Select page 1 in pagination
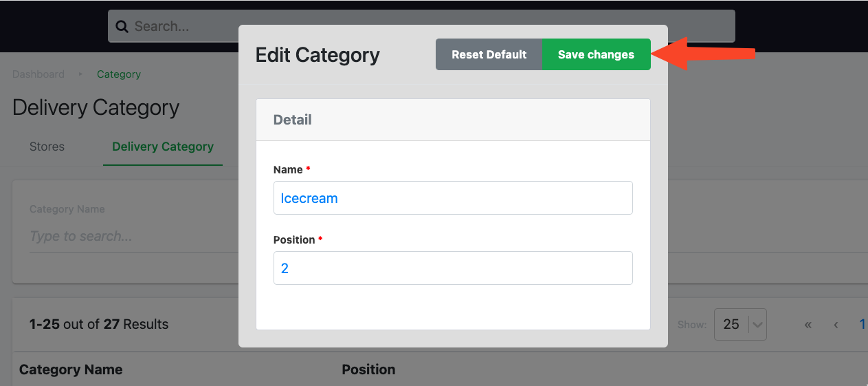The image size is (868, 386). tap(863, 324)
